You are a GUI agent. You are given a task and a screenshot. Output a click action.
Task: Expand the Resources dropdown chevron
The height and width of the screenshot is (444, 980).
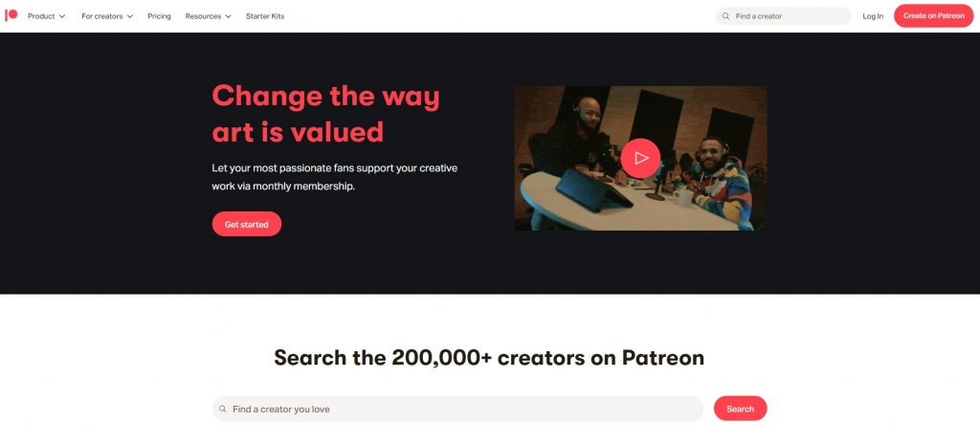(x=228, y=16)
